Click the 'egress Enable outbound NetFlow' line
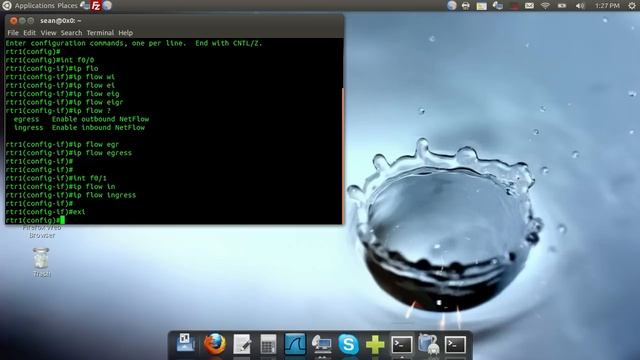 (x=81, y=119)
